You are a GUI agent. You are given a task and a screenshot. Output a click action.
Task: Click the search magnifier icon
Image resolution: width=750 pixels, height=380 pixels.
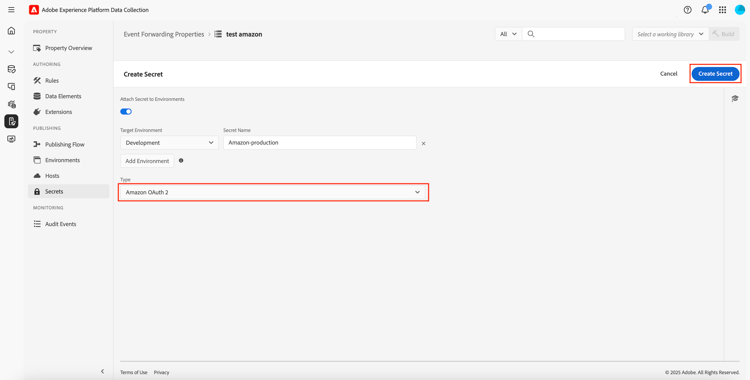531,34
